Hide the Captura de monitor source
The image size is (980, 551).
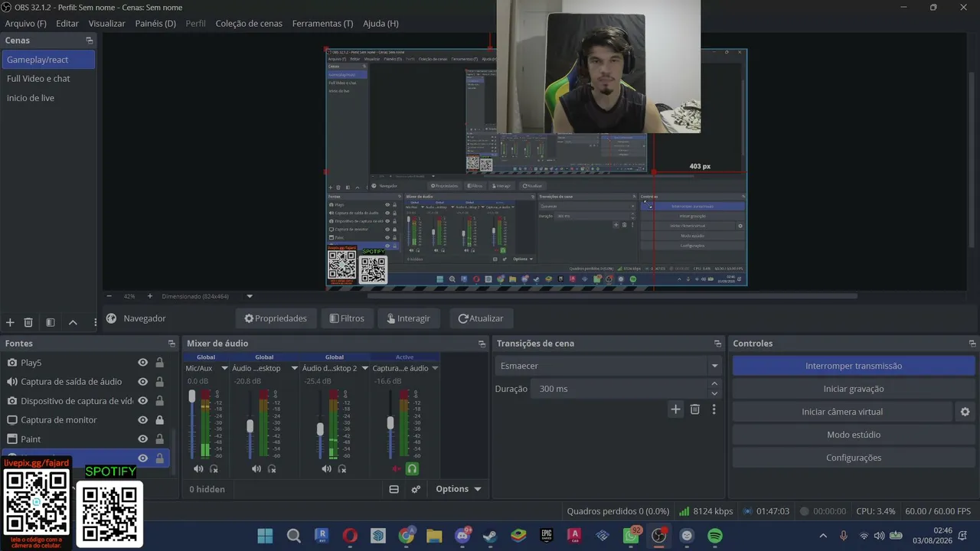click(142, 420)
